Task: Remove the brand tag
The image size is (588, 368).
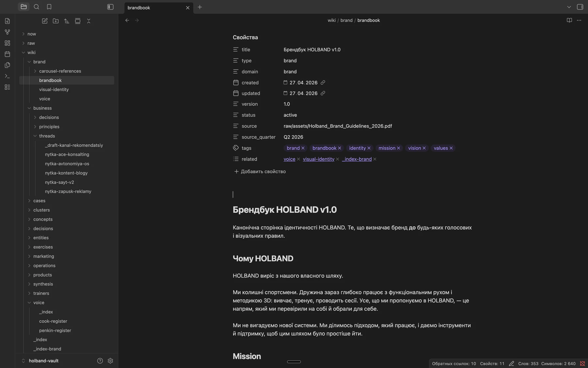Action: tap(303, 148)
